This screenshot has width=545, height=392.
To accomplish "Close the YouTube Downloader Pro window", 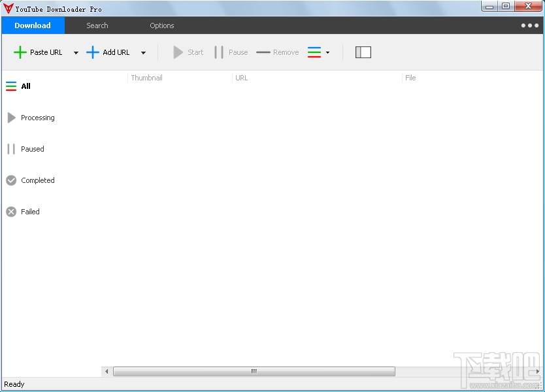I will [528, 7].
